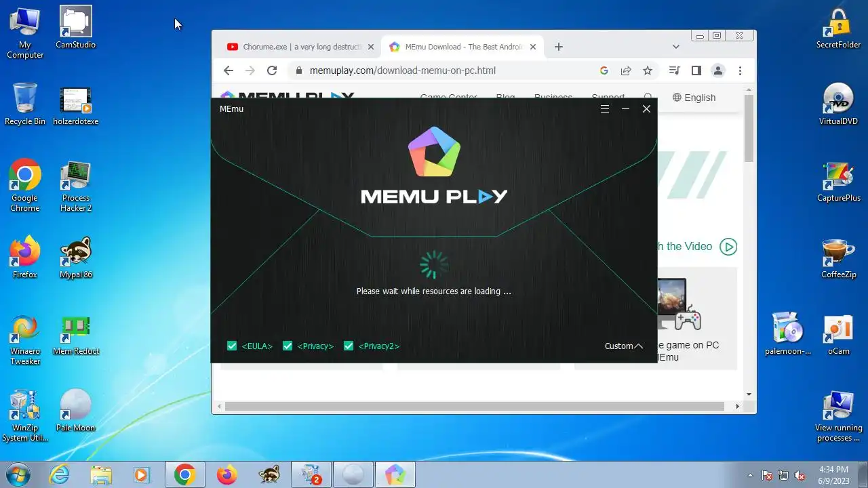Select Firefox desktop shortcut
The height and width of the screenshot is (488, 868).
[25, 257]
